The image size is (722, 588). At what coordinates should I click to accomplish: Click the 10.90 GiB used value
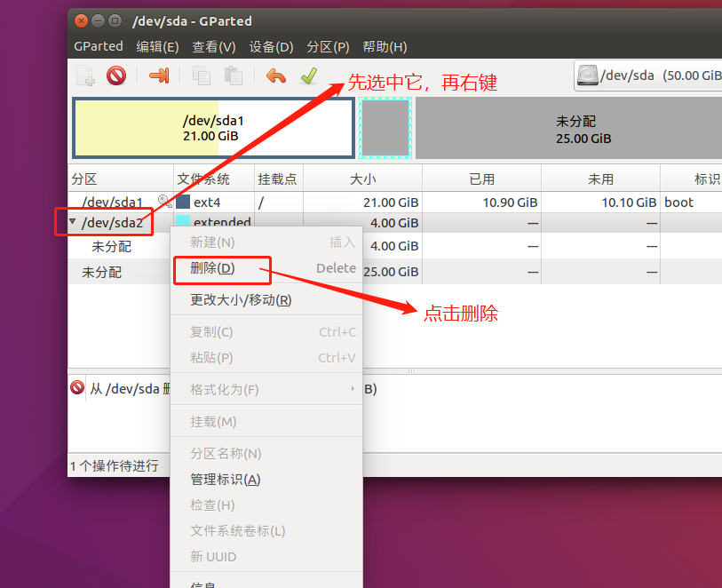510,203
